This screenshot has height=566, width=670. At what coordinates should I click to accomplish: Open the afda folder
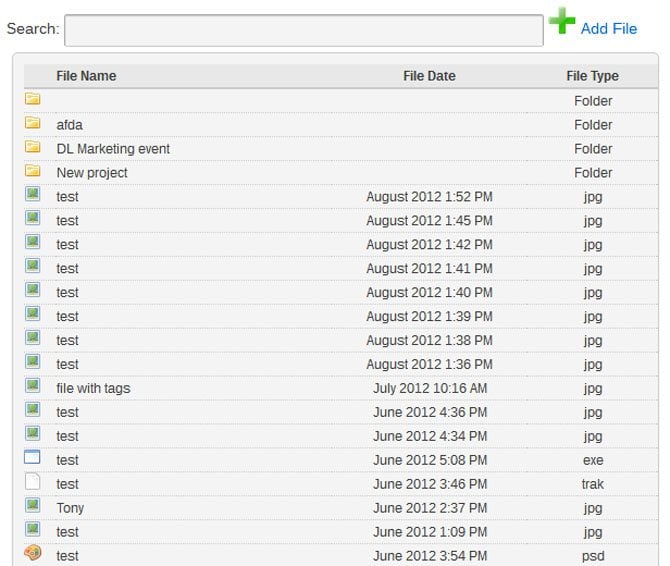coord(70,125)
